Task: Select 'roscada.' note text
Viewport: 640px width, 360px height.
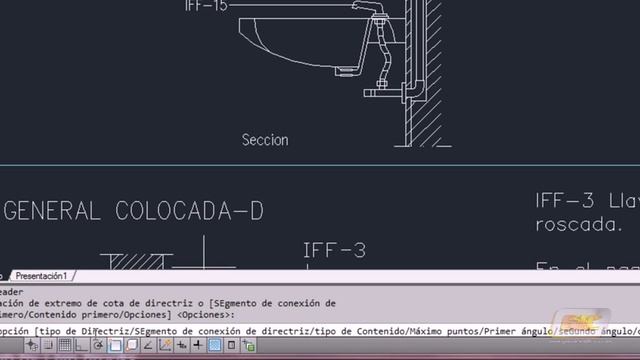Action: point(579,224)
